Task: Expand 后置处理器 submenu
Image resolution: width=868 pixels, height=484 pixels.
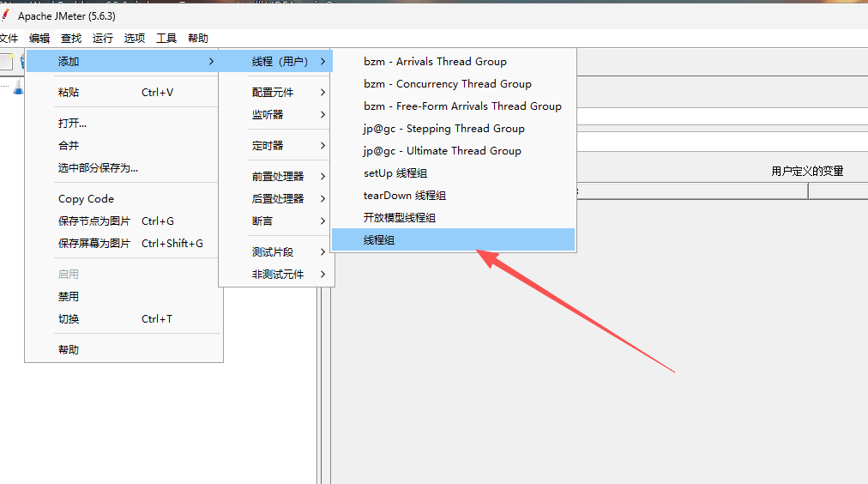Action: coord(276,199)
